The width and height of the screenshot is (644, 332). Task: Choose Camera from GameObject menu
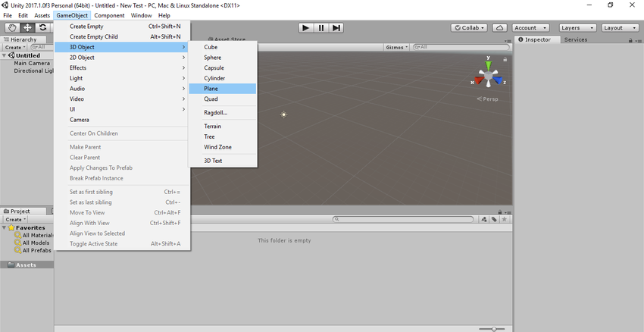122,120
